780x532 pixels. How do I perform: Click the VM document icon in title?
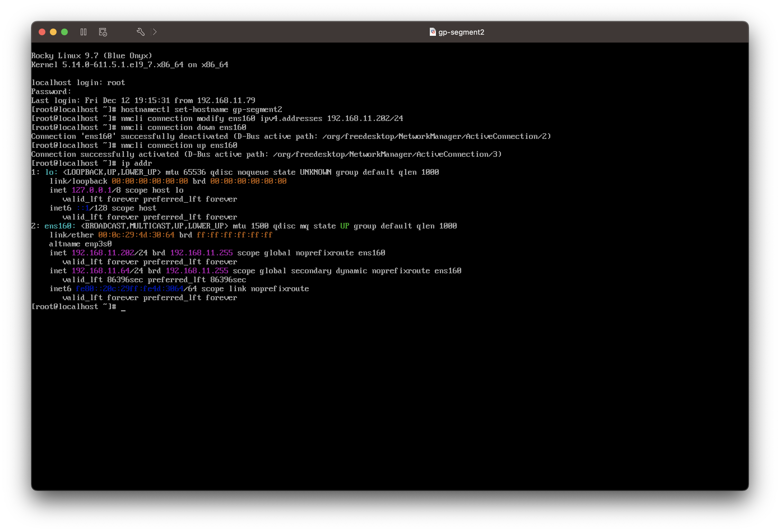(433, 32)
